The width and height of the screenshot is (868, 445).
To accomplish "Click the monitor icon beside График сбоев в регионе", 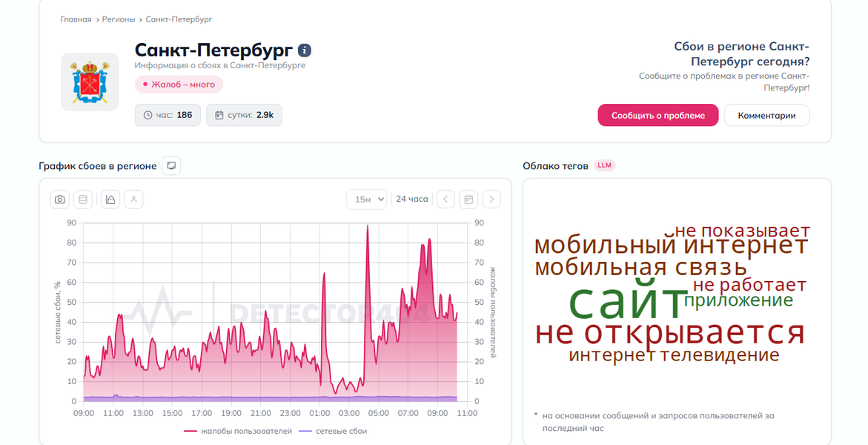I will coord(172,165).
